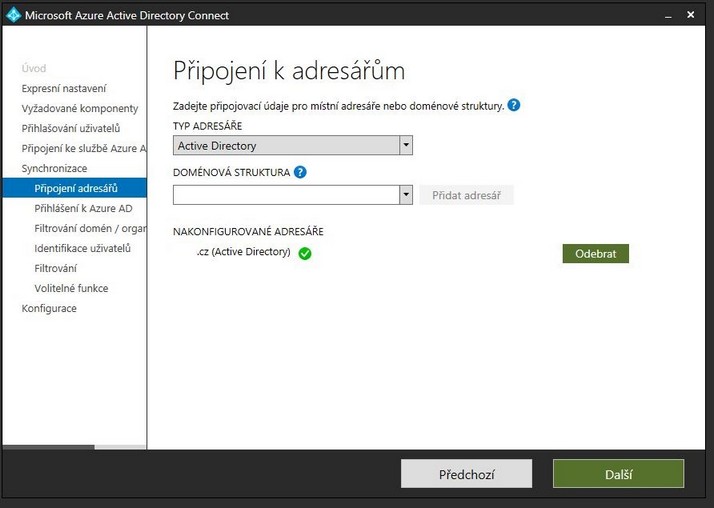Select highlighted Připojení adresářů step
Viewport: 714px width, 508px height.
75,188
